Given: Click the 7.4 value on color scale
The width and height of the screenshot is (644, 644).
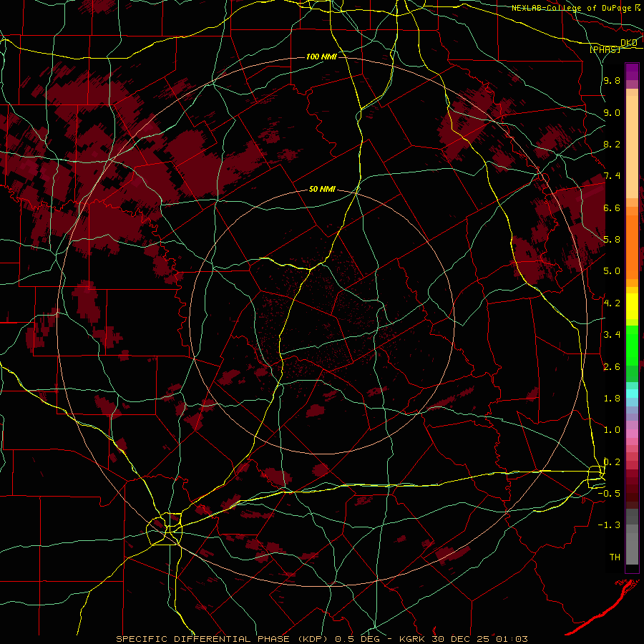Looking at the screenshot, I should pos(612,176).
